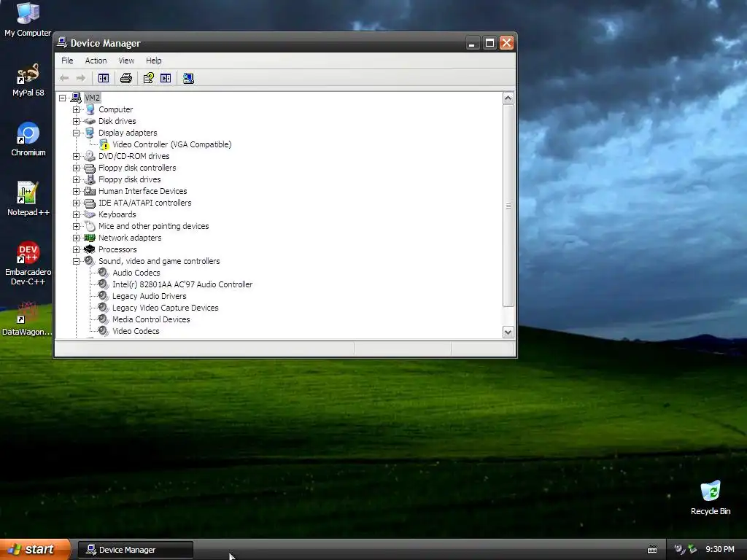Click the scrollbar down arrow
This screenshot has width=747, height=560.
(x=508, y=332)
